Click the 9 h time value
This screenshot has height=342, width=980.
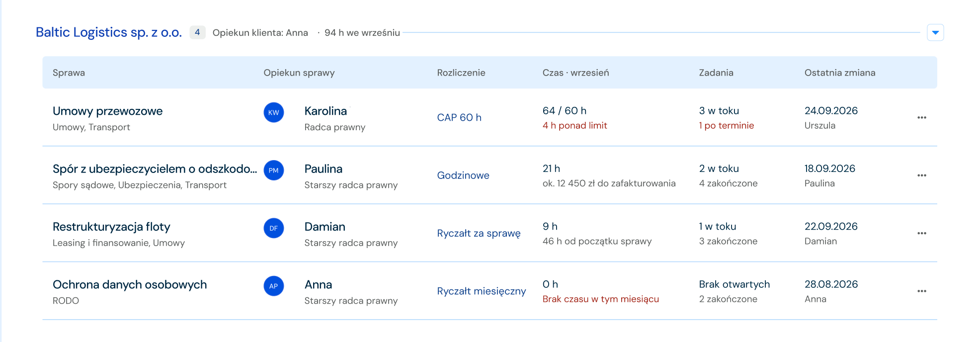pos(550,226)
